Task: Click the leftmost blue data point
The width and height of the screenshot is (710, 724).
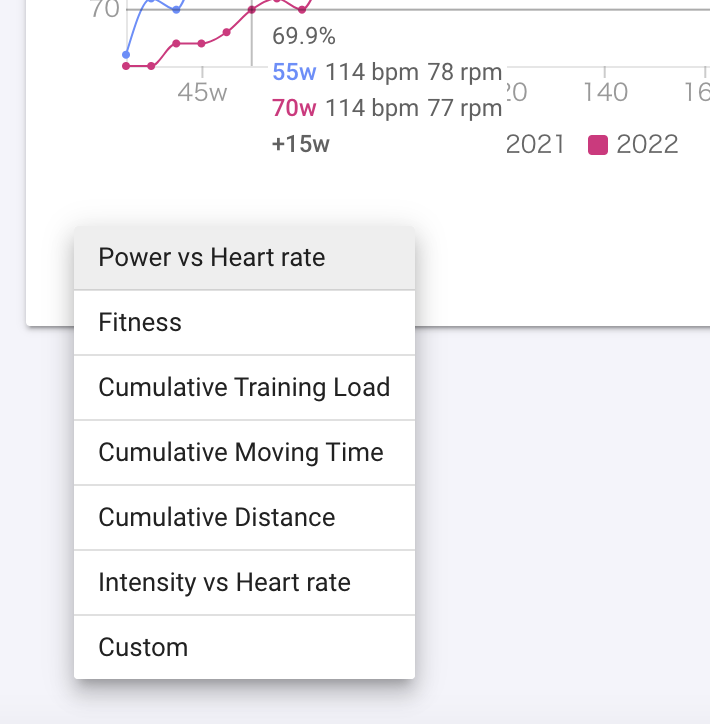Action: (x=126, y=54)
